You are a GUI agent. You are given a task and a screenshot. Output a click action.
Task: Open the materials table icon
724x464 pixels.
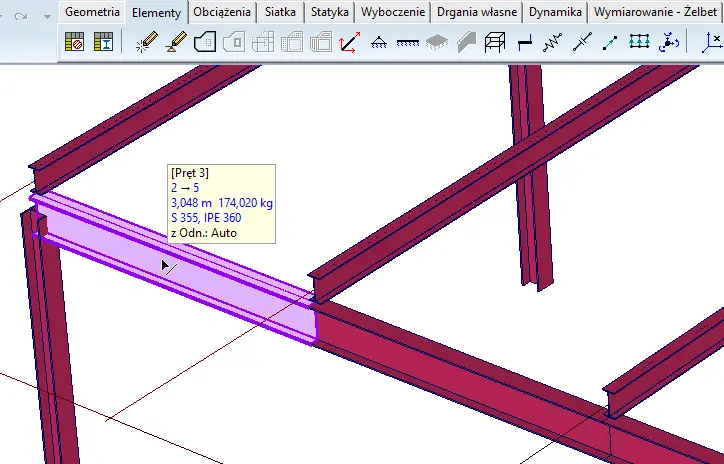tap(74, 42)
